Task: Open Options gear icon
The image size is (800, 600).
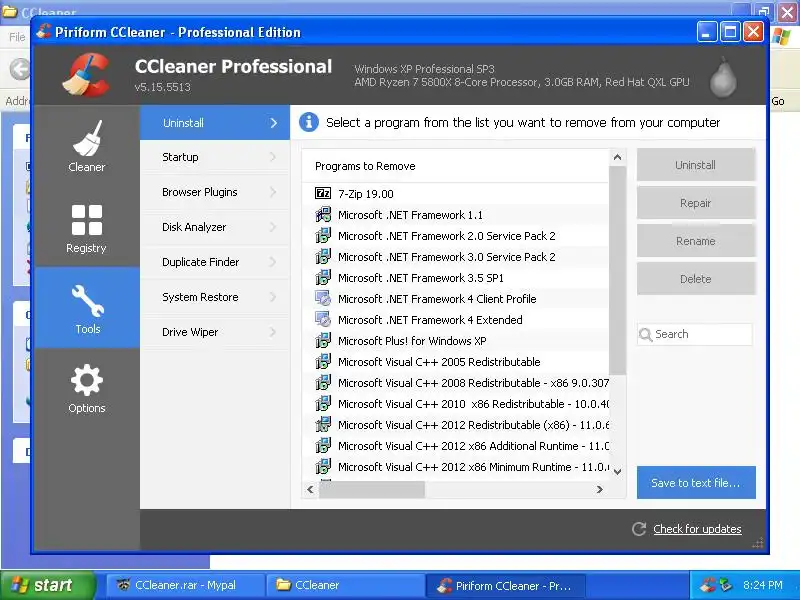Action: click(x=87, y=380)
